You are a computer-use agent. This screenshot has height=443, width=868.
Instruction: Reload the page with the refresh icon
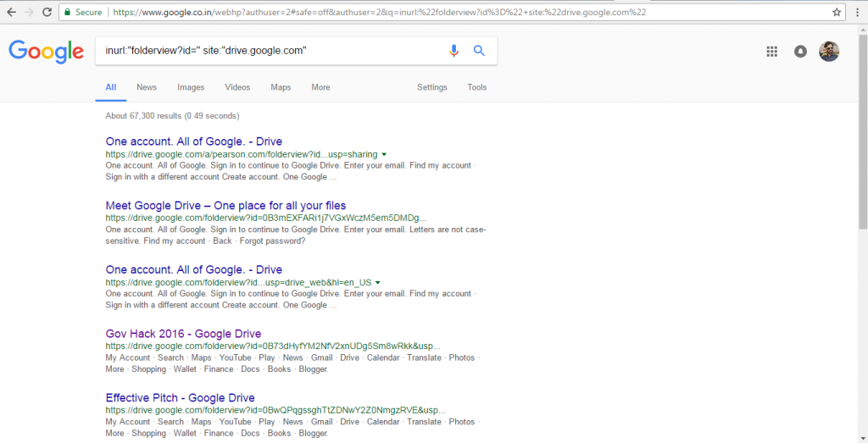coord(47,12)
